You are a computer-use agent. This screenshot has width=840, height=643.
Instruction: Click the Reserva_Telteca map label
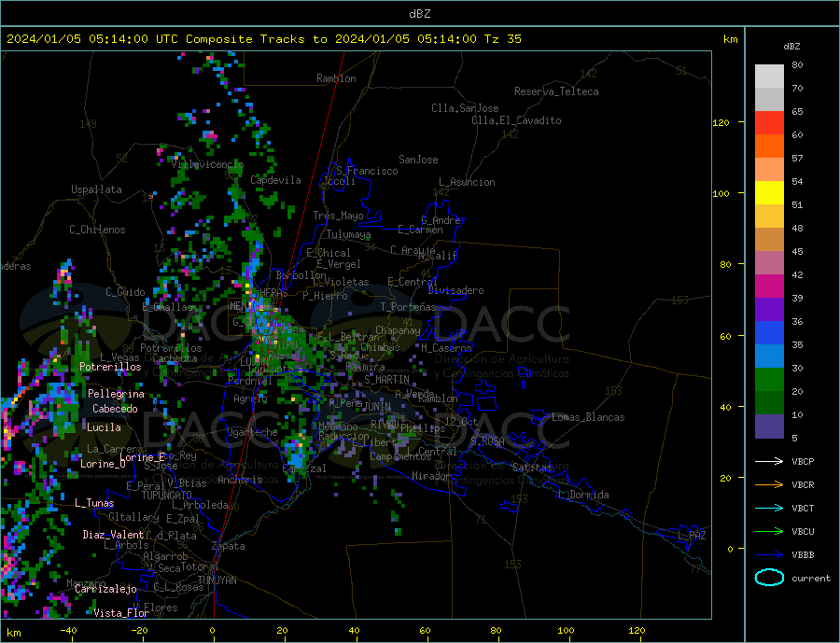pyautogui.click(x=556, y=91)
